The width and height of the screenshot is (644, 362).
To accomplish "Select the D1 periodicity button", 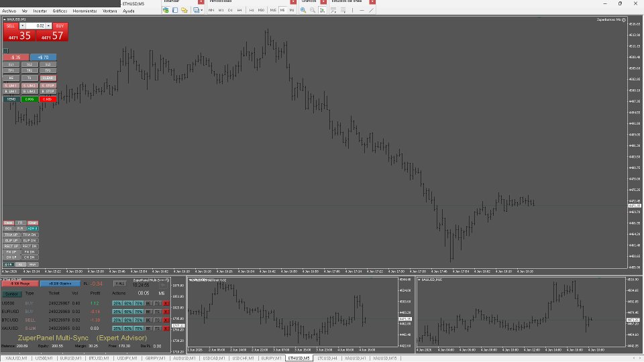I will pos(230,10).
